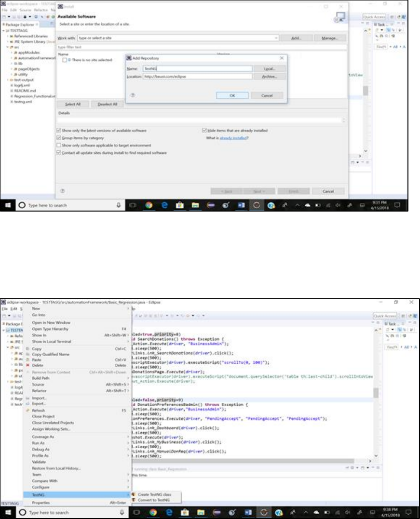Viewport: 420px width, 519px height.
Task: Click the Deselect All button
Action: (x=108, y=104)
